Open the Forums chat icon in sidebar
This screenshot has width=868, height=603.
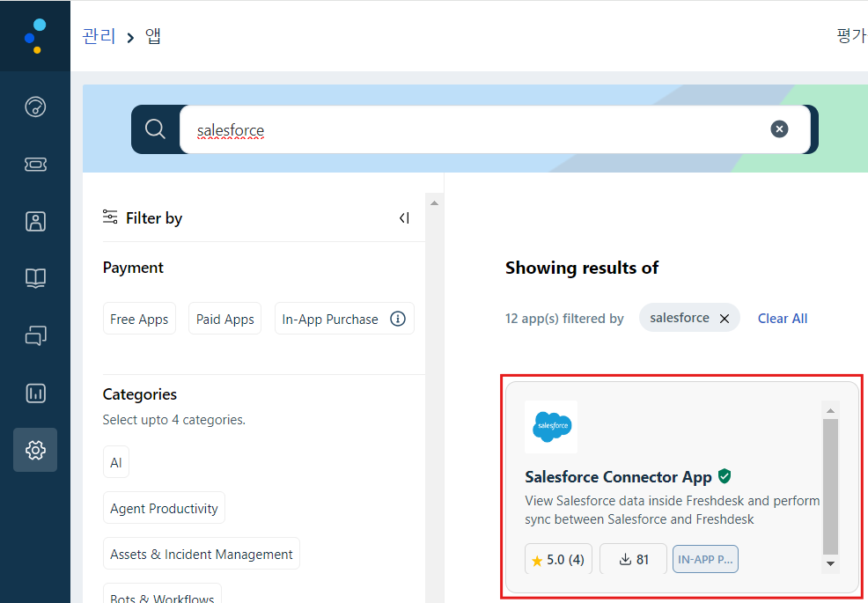[x=35, y=335]
